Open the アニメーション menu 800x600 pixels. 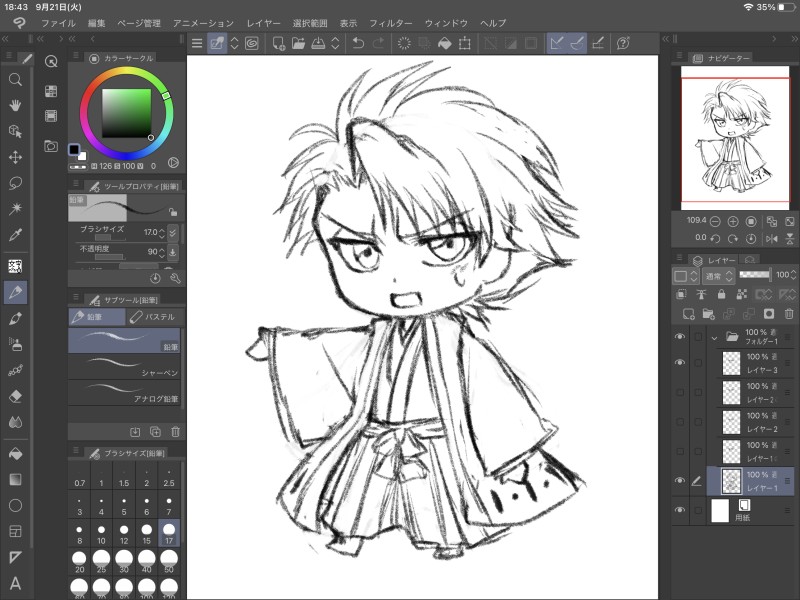pos(203,23)
